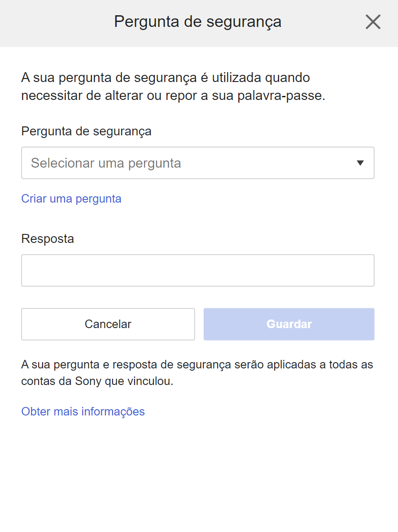The height and width of the screenshot is (532, 398).
Task: Click Criar uma pergunta link
Action: pos(71,199)
